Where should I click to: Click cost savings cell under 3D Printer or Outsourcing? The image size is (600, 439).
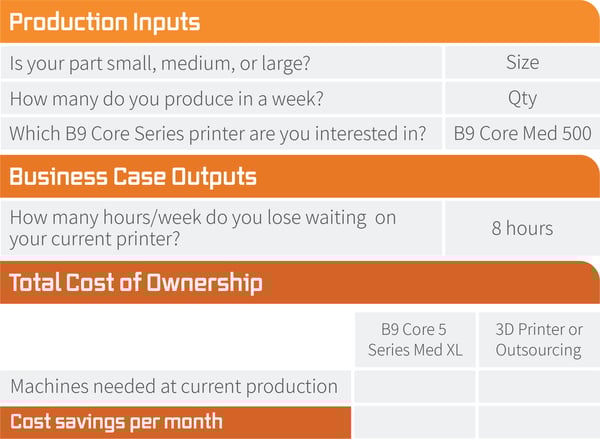[539, 423]
